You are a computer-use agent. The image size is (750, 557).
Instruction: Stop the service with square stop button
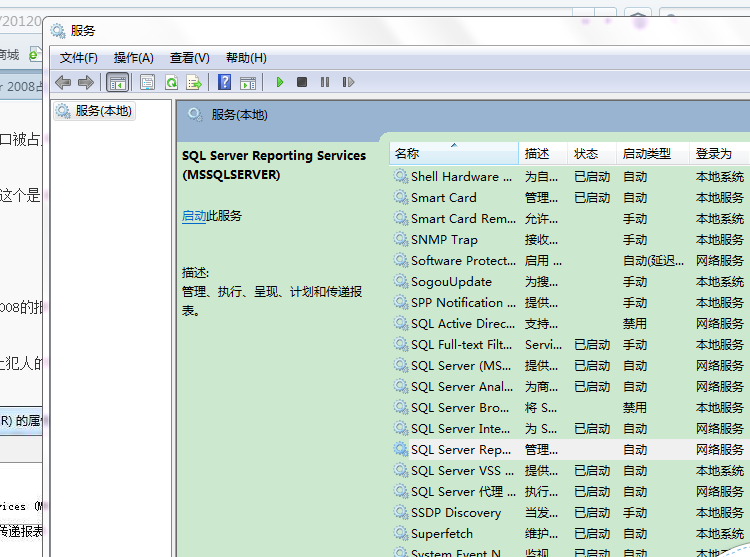(302, 82)
